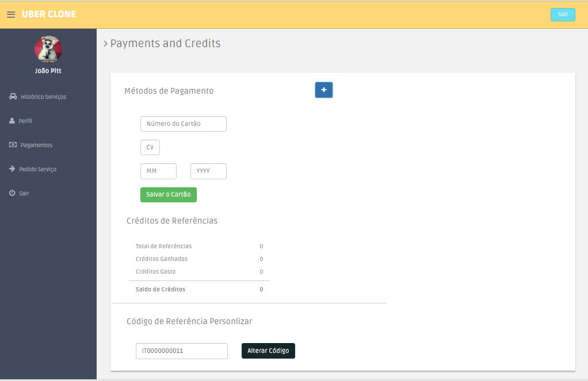Screen dimensions: 588x381
Task: Click the blue plus add payment button
Action: pos(323,90)
